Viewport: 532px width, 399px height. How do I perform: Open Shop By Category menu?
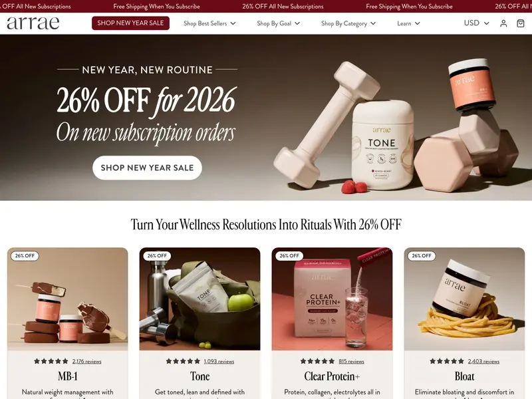pyautogui.click(x=348, y=23)
